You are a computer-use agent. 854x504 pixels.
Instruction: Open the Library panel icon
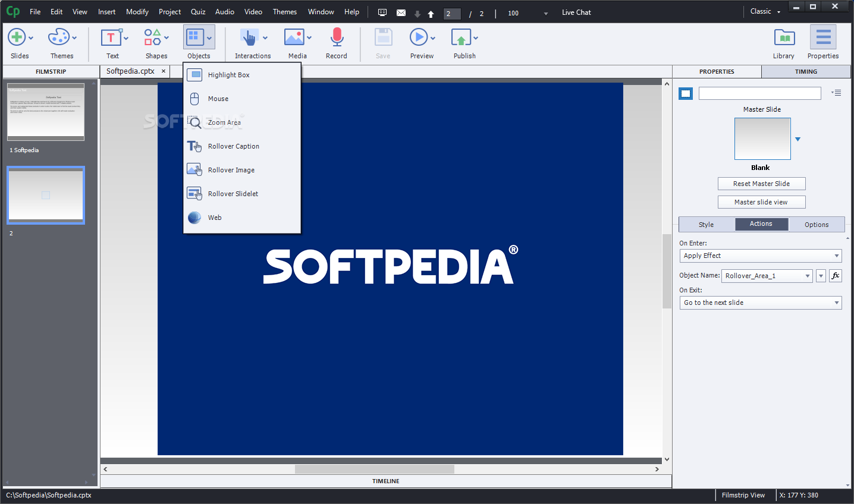[784, 37]
